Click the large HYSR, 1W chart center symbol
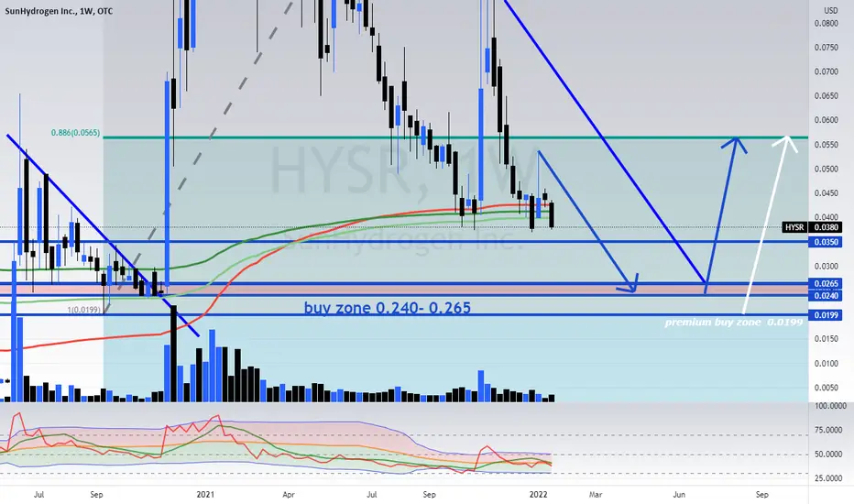The height and width of the screenshot is (504, 854). [x=405, y=172]
